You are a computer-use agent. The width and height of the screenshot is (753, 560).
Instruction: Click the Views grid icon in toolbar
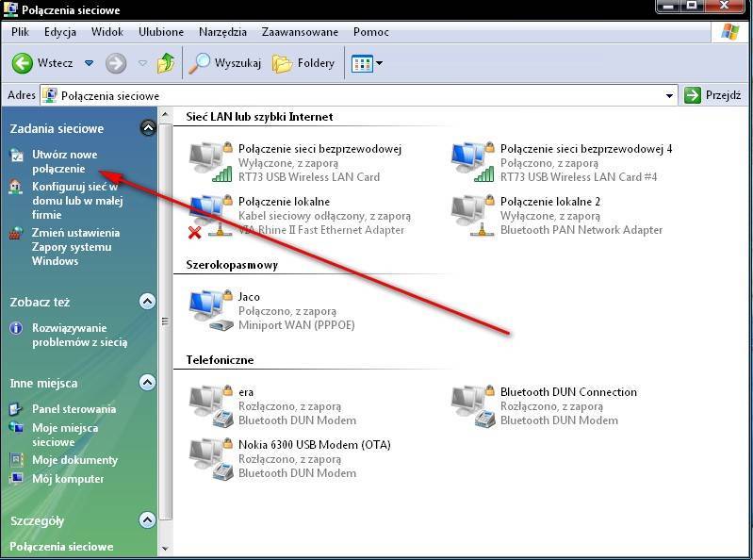pyautogui.click(x=362, y=63)
